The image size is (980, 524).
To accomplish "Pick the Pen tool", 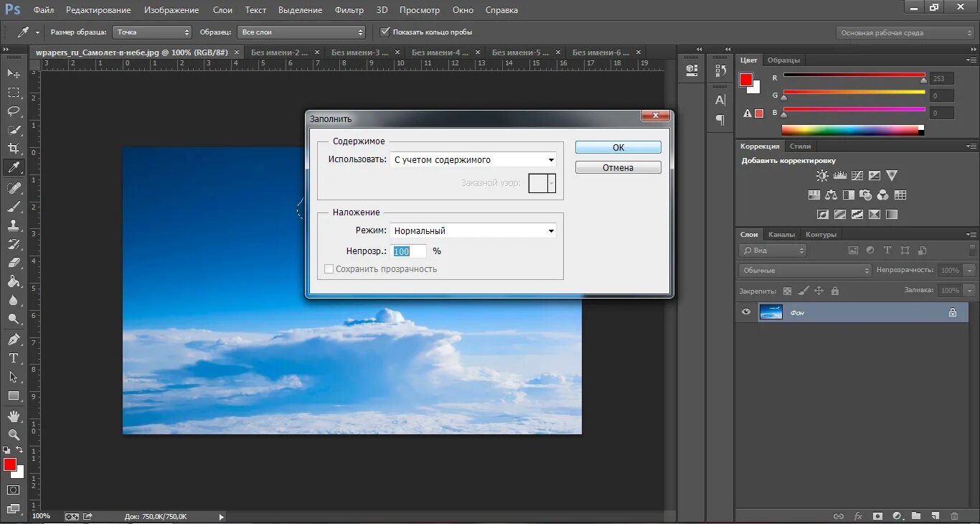I will pyautogui.click(x=13, y=339).
